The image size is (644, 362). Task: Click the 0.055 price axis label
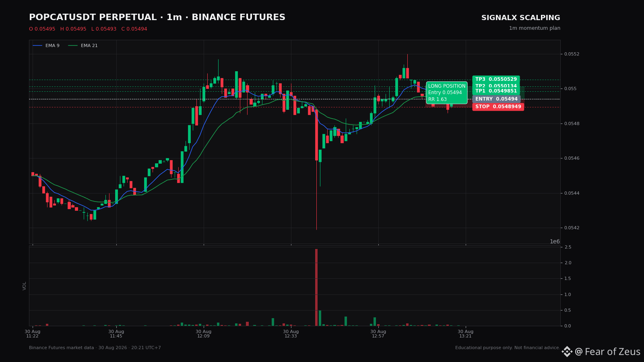tap(570, 88)
